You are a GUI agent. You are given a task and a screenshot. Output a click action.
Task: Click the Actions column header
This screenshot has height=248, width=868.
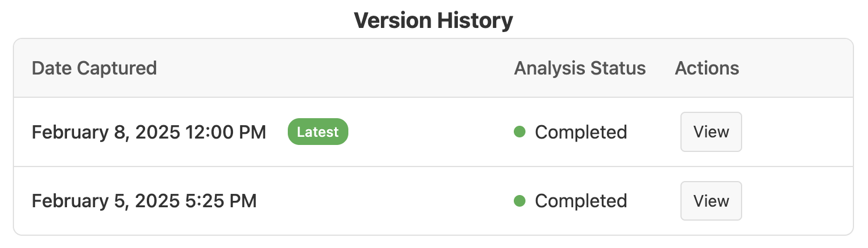point(707,68)
